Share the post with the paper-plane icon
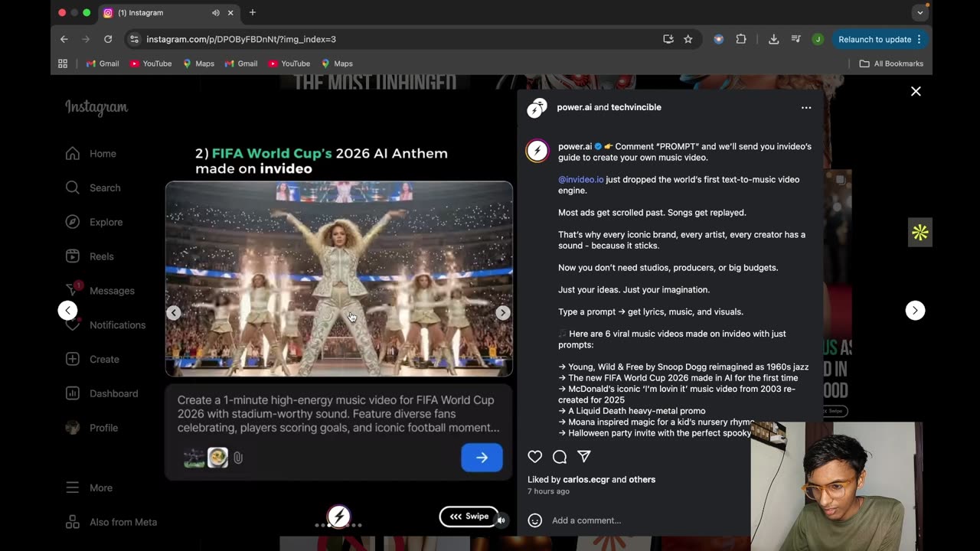Screen dimensions: 980x551 584,457
